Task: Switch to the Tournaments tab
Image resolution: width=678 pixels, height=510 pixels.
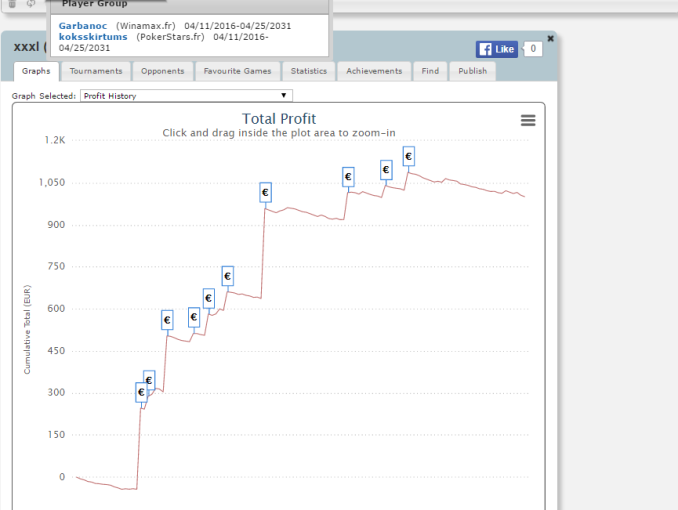Action: (x=96, y=71)
